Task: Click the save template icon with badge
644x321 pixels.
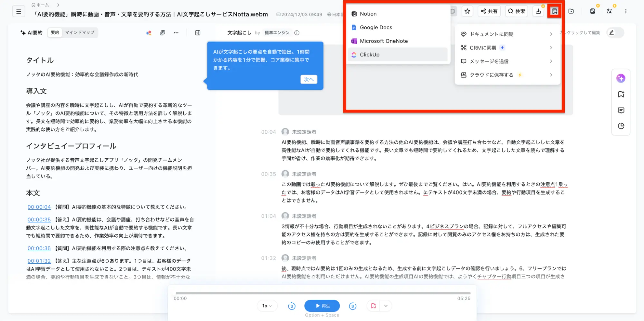Action: 592,11
